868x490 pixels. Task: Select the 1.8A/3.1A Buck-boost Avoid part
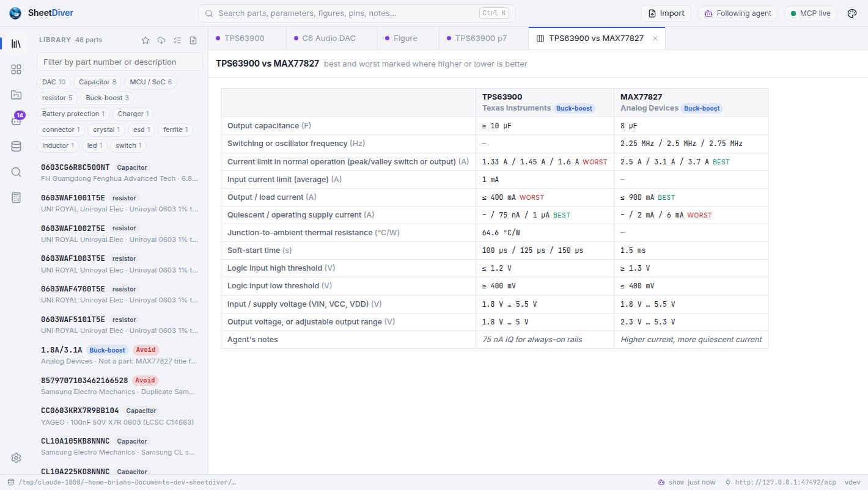tap(120, 356)
